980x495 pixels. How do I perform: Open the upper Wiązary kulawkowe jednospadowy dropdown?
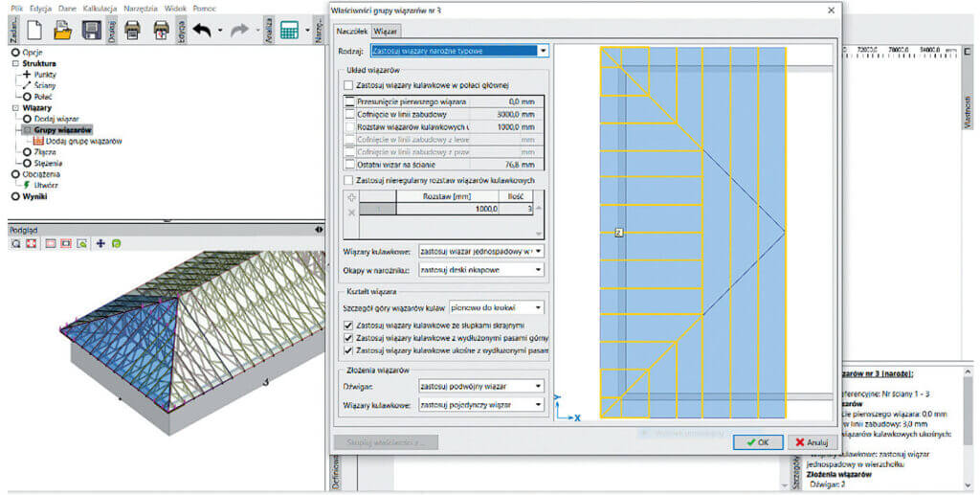coord(481,251)
